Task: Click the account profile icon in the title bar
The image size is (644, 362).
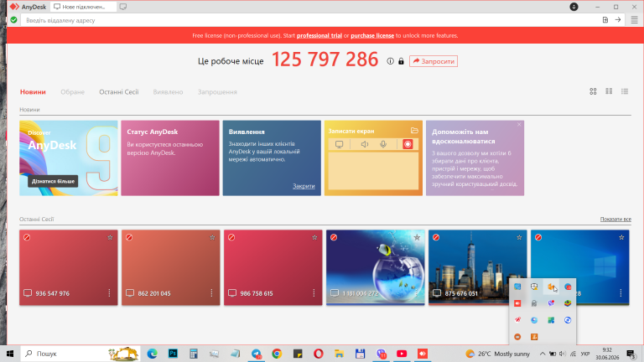Action: pos(574,7)
